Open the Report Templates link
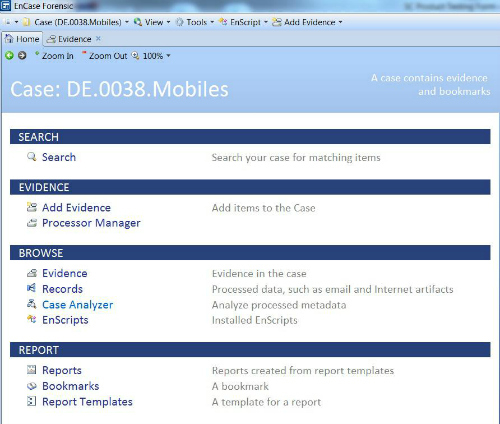Screen dimensions: 500x424 click(x=87, y=402)
